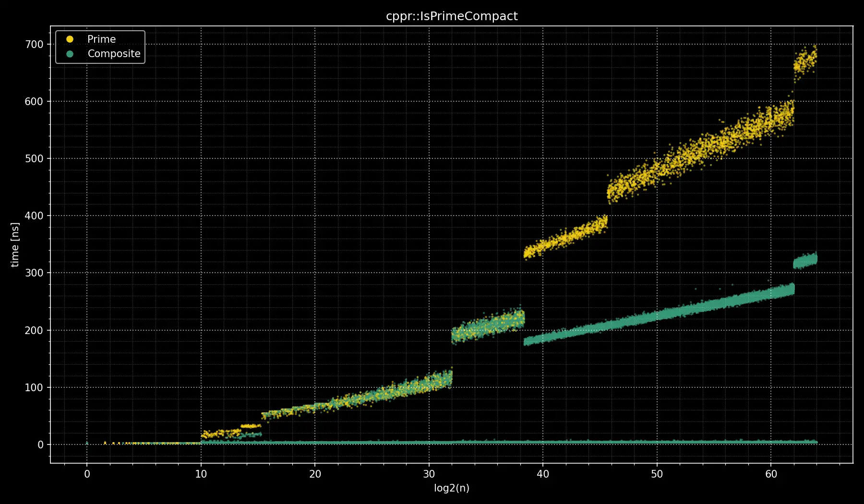Screen dimensions: 864x504
Task: Click y-axis tick value 600
Action: pyautogui.click(x=34, y=101)
